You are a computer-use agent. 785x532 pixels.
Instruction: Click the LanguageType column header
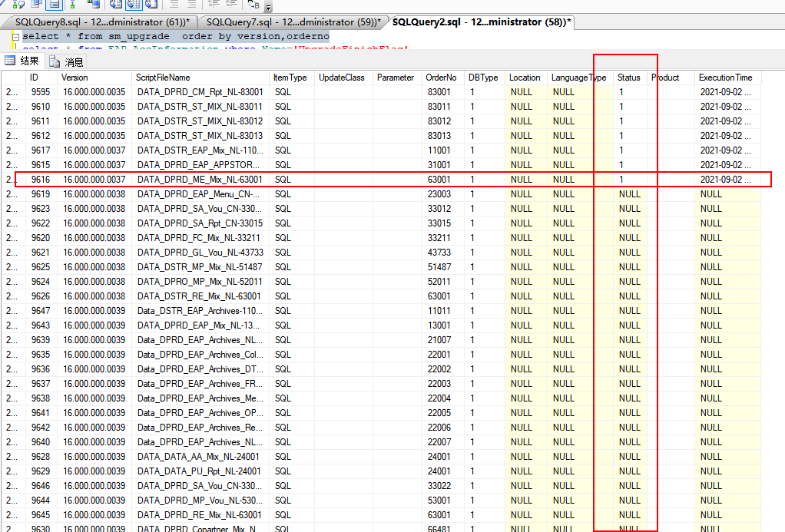(x=580, y=78)
